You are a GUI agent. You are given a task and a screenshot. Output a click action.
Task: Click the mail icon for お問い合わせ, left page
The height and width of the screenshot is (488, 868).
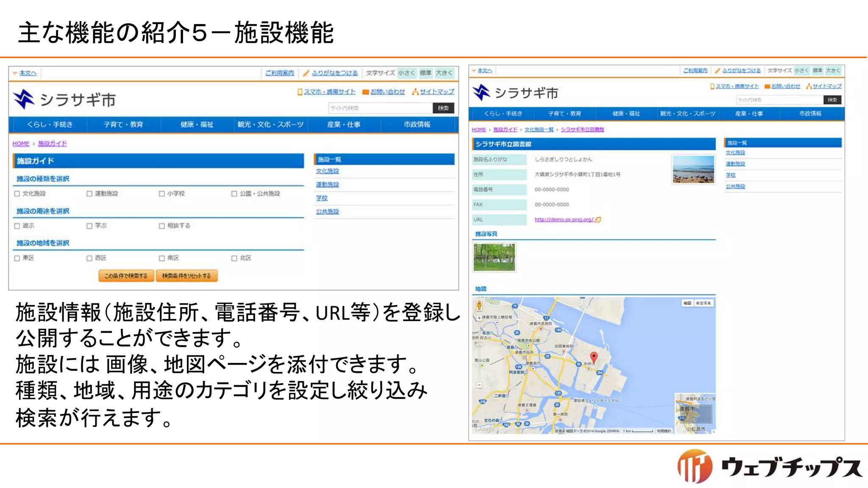tap(365, 92)
